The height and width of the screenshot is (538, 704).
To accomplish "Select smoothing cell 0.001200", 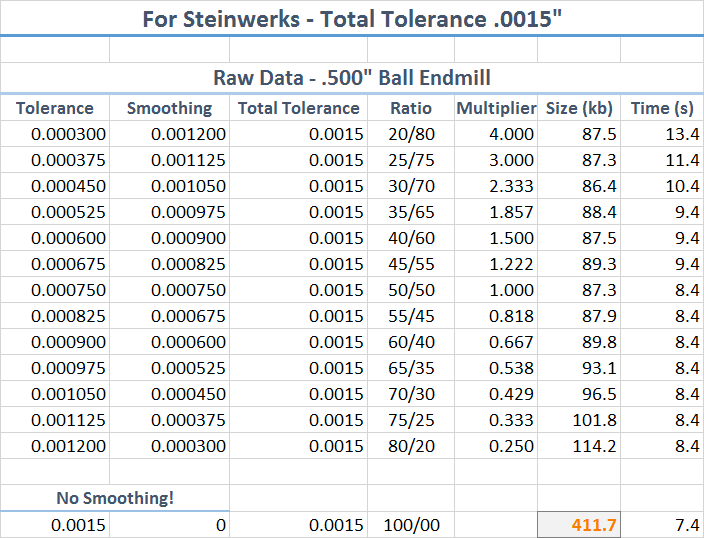I will 170,134.
